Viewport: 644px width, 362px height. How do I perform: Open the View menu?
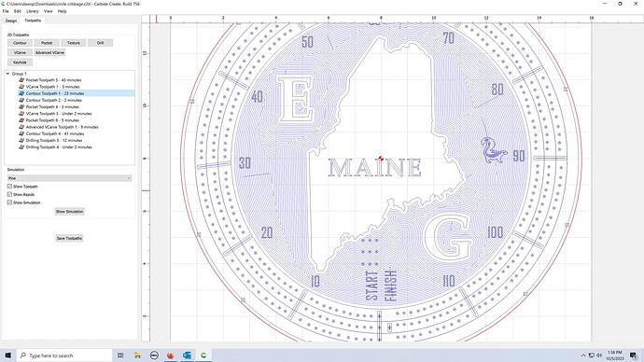(48, 11)
